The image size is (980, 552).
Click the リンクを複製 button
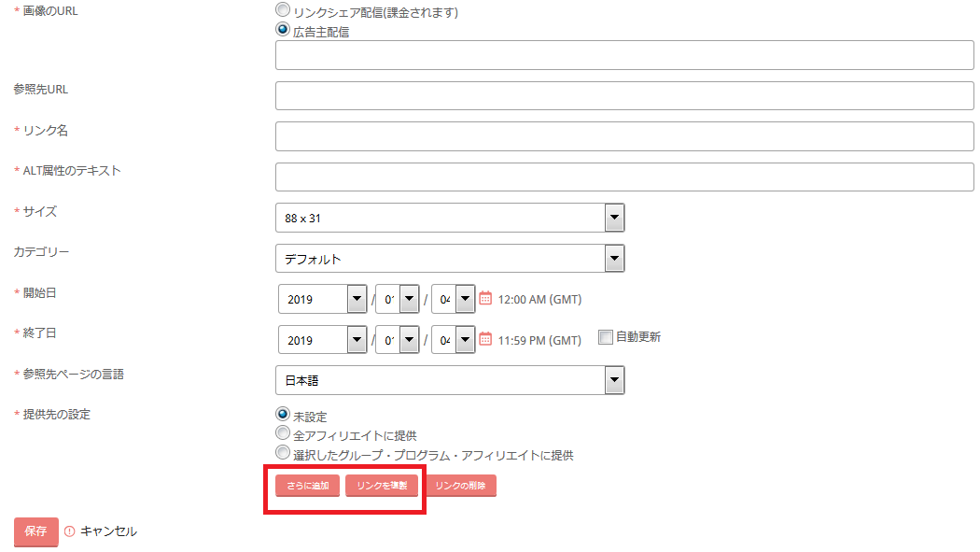382,486
